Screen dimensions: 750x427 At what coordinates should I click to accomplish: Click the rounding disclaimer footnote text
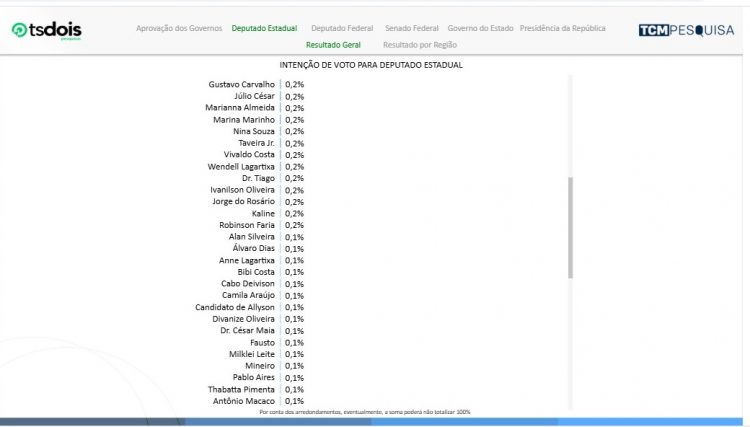point(364,412)
